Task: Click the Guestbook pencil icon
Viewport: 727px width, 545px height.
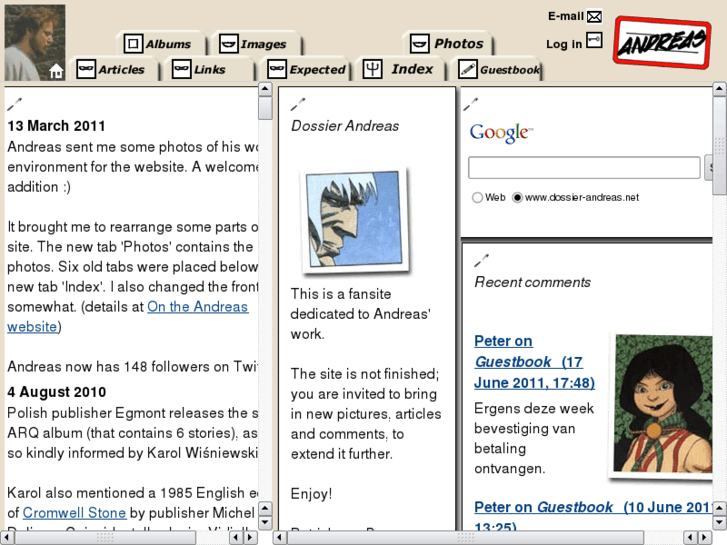Action: 468,69
